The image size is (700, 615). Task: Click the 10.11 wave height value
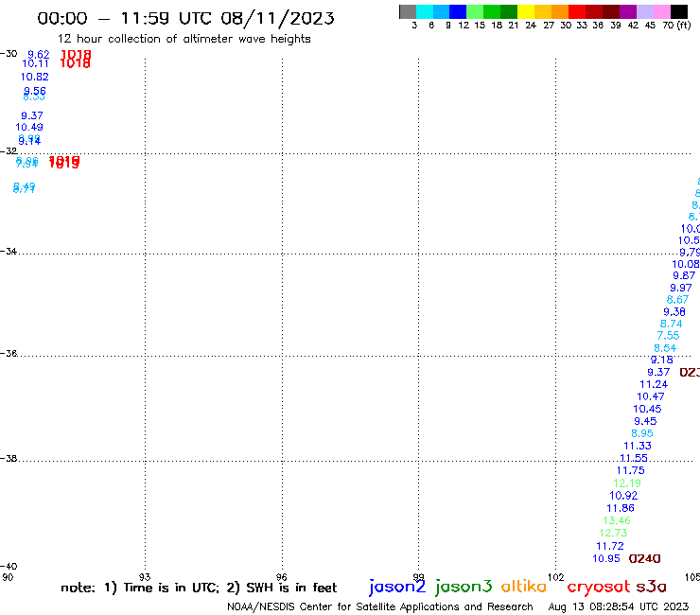[x=35, y=63]
